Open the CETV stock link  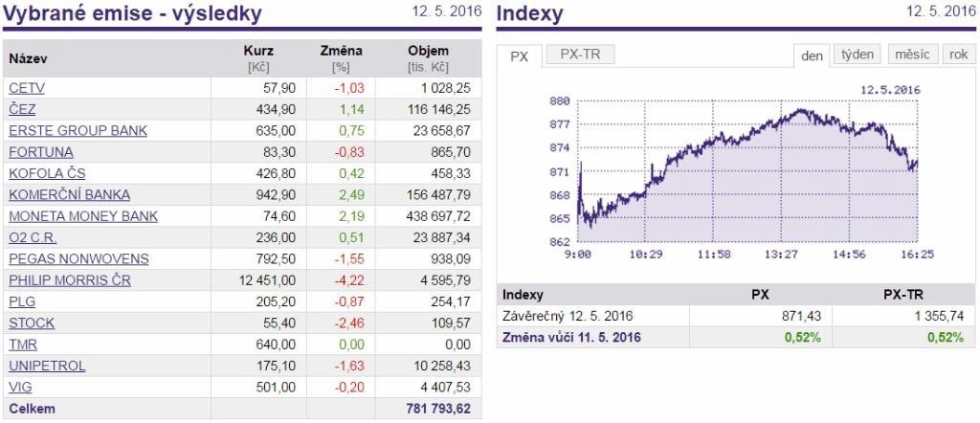click(x=27, y=89)
